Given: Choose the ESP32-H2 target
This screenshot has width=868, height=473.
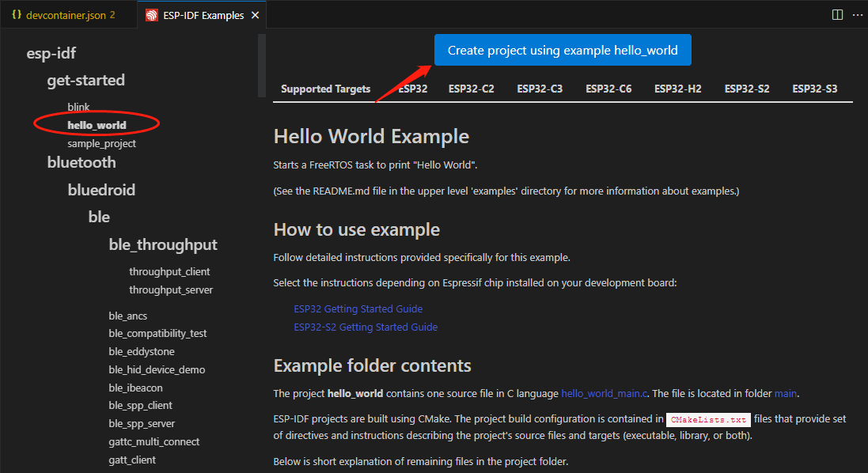Looking at the screenshot, I should [677, 89].
